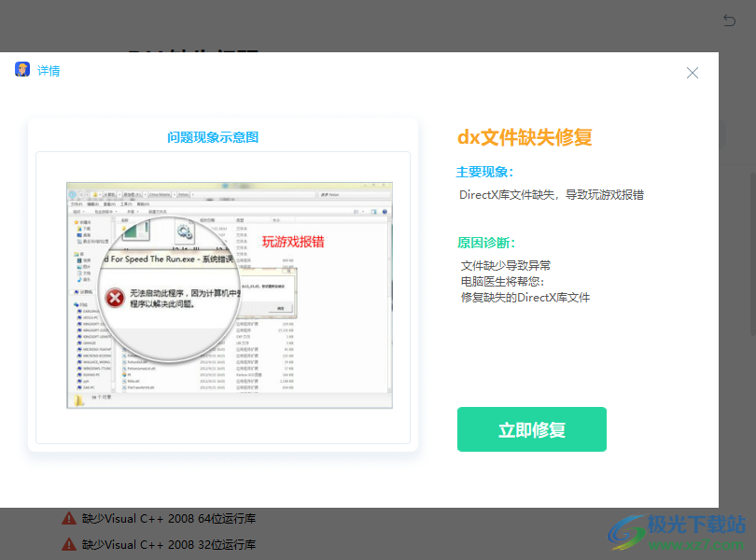Click the back arrow icon at top right
Viewport: 756px width, 560px height.
(x=729, y=20)
